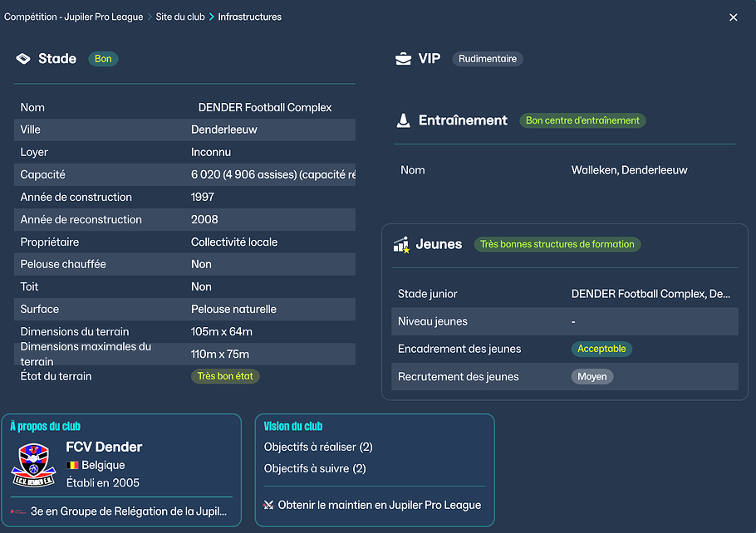Click the Bon centre d'entraînement badge
The width and height of the screenshot is (756, 533).
click(x=582, y=120)
